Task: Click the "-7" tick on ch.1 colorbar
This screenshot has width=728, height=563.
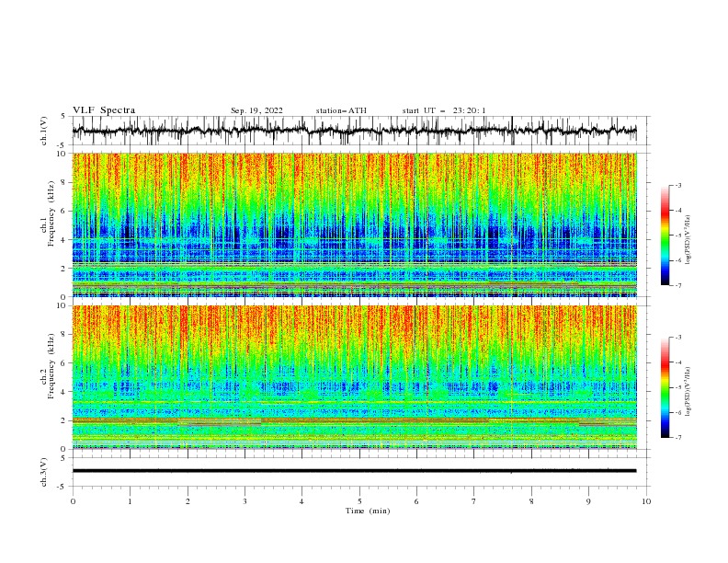Action: coord(677,285)
